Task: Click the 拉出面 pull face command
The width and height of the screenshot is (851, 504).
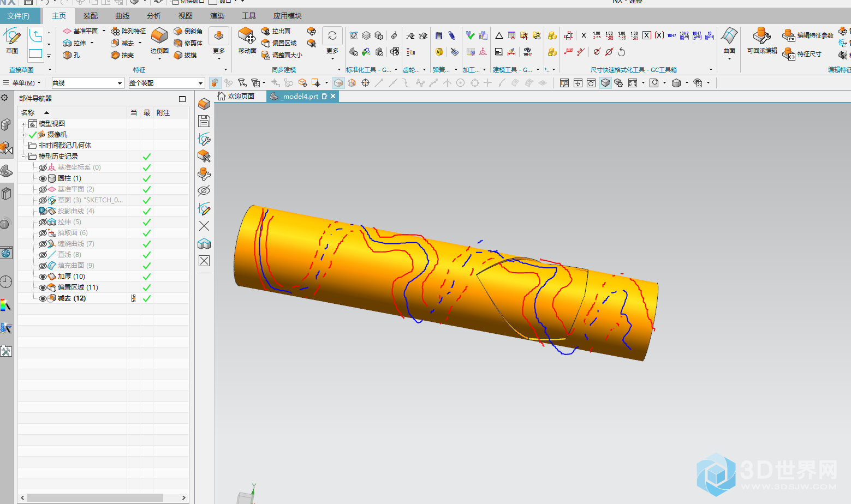Action: pyautogui.click(x=276, y=31)
